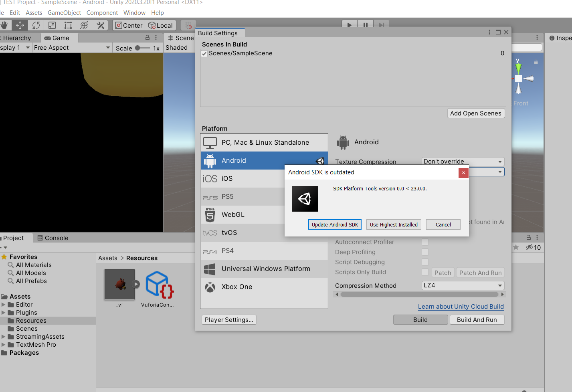Select Android platform in list
Screen dimensions: 572x392
(x=264, y=160)
